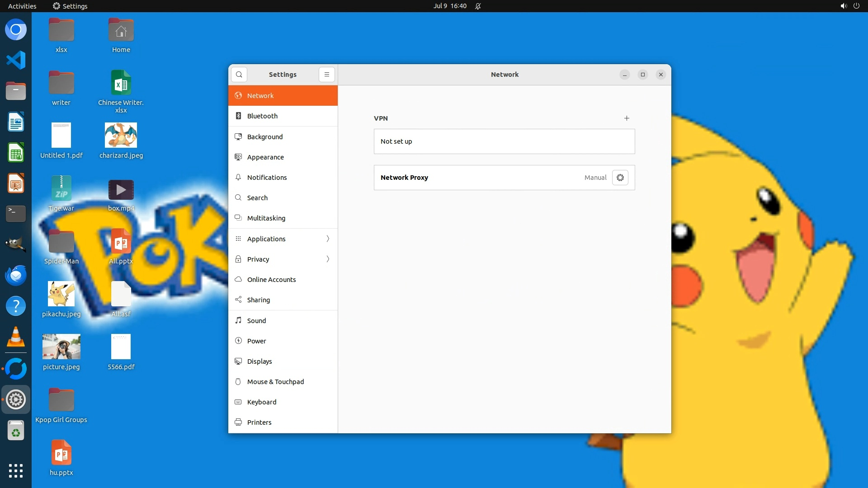Click the Settings search magnifier button

tap(239, 75)
